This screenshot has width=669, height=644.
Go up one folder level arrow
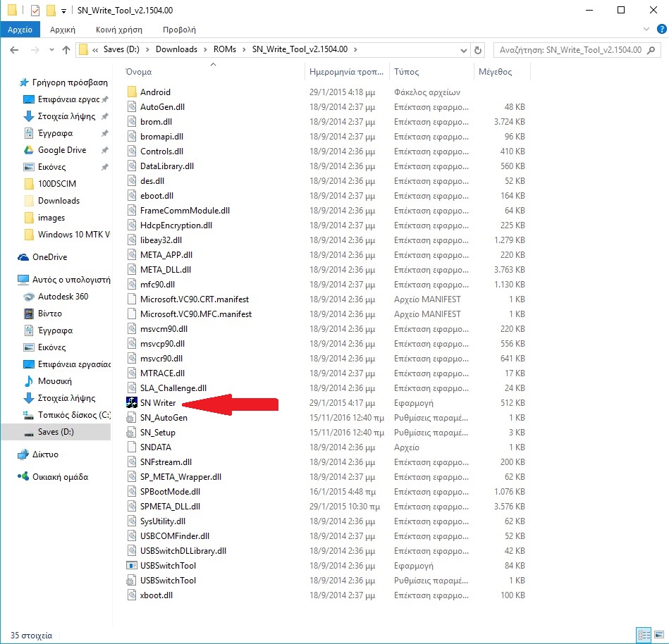[66, 50]
